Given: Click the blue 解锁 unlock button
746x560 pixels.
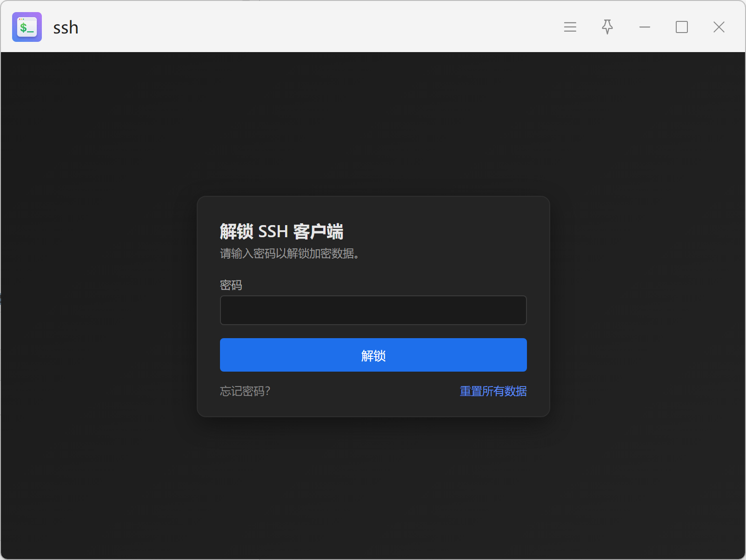Looking at the screenshot, I should pos(373,355).
